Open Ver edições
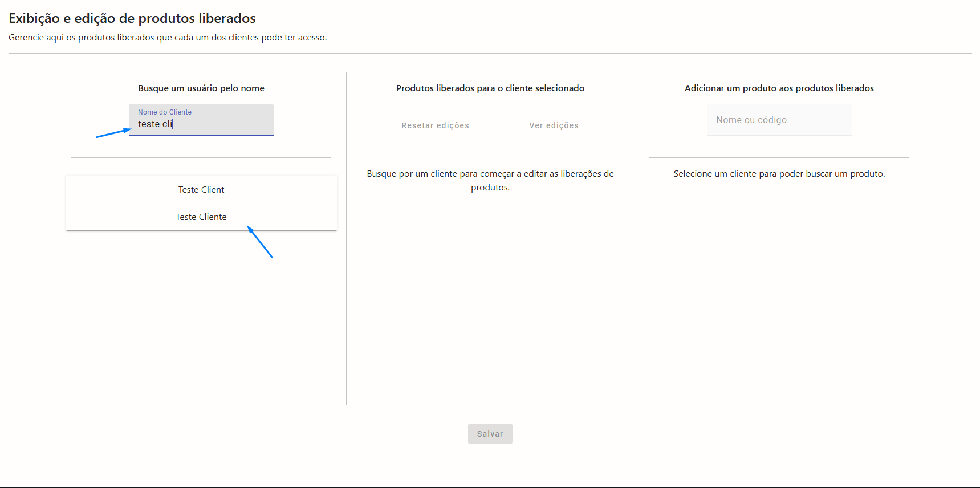Screen dimensions: 980x488 (553, 125)
